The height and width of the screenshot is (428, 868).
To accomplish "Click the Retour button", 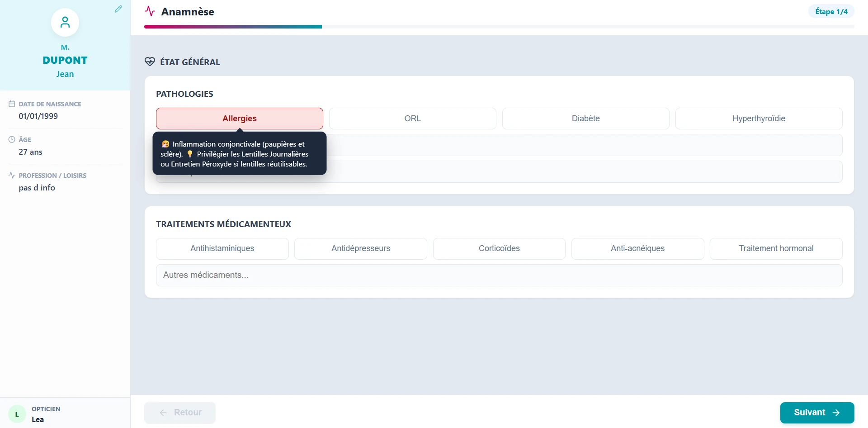I will click(180, 413).
